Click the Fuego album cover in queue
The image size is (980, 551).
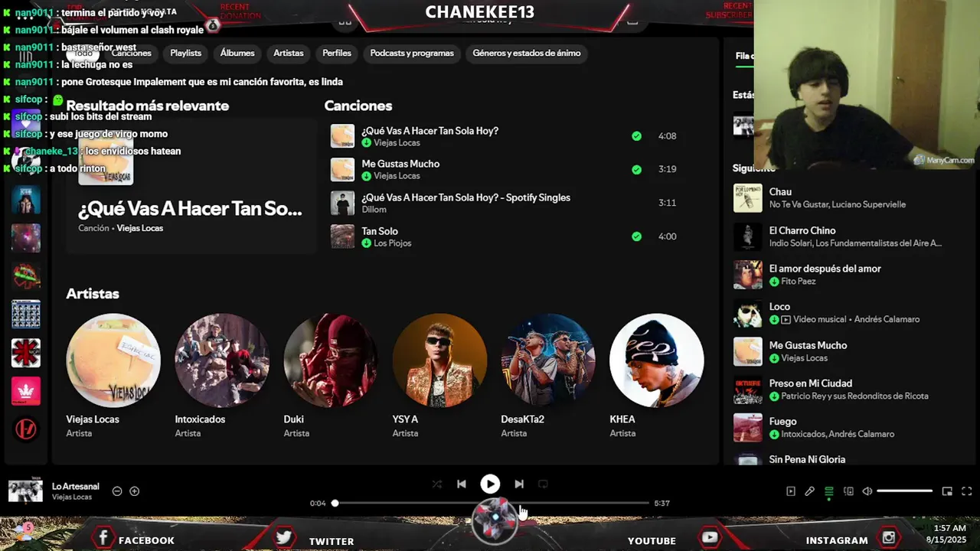pos(748,428)
